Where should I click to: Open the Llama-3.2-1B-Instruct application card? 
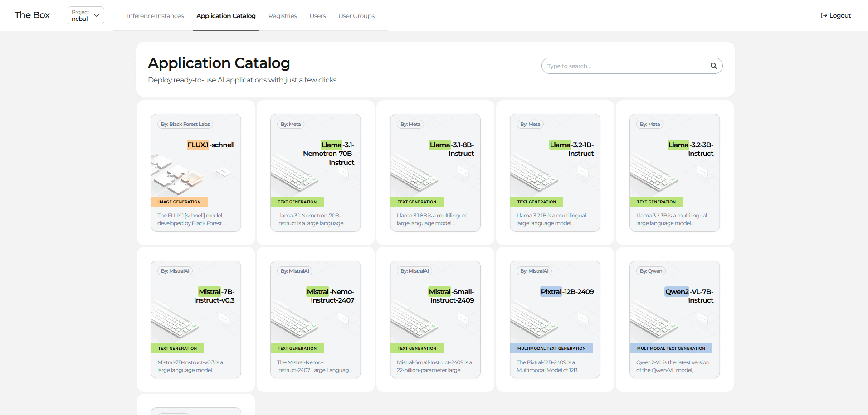pos(555,172)
